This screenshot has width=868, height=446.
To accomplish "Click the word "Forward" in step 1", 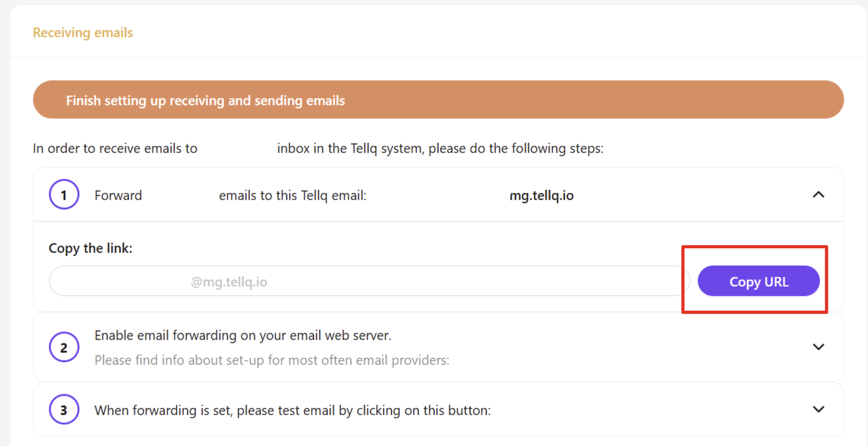I will (118, 195).
